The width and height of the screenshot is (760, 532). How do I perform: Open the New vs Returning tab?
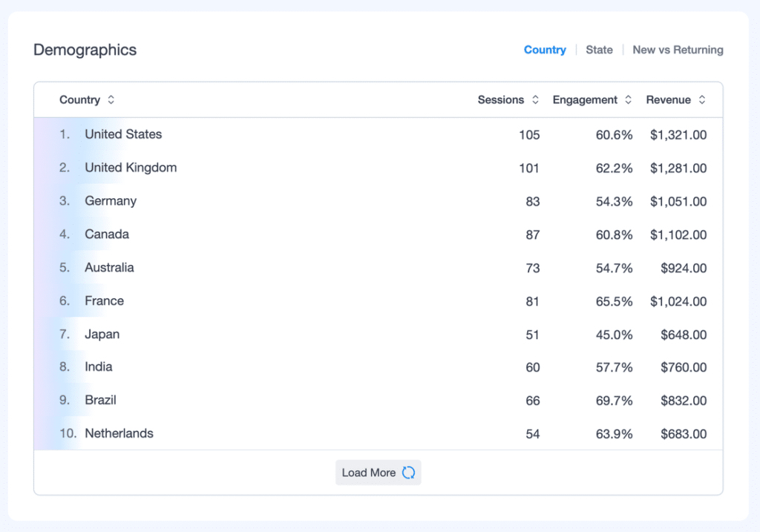pos(678,50)
